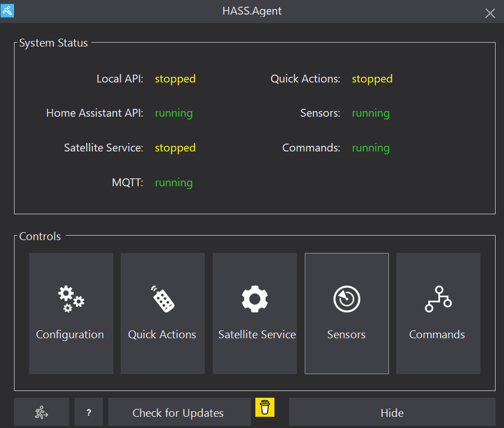Click the System Status group heading
504x428 pixels.
[x=53, y=43]
